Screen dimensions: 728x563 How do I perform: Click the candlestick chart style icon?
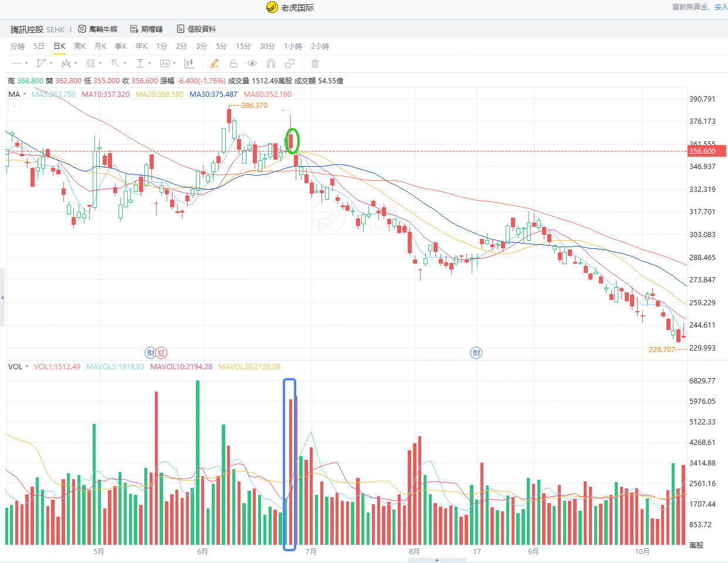pyautogui.click(x=189, y=63)
